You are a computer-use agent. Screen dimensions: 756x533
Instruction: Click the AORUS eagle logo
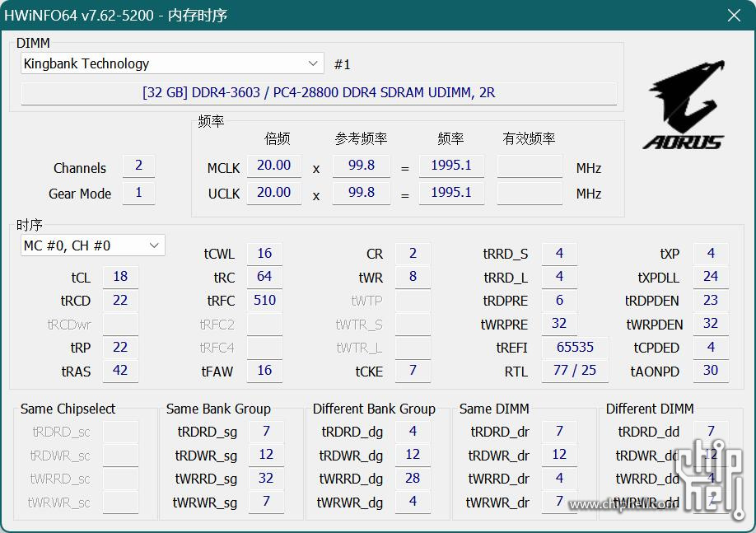(684, 105)
